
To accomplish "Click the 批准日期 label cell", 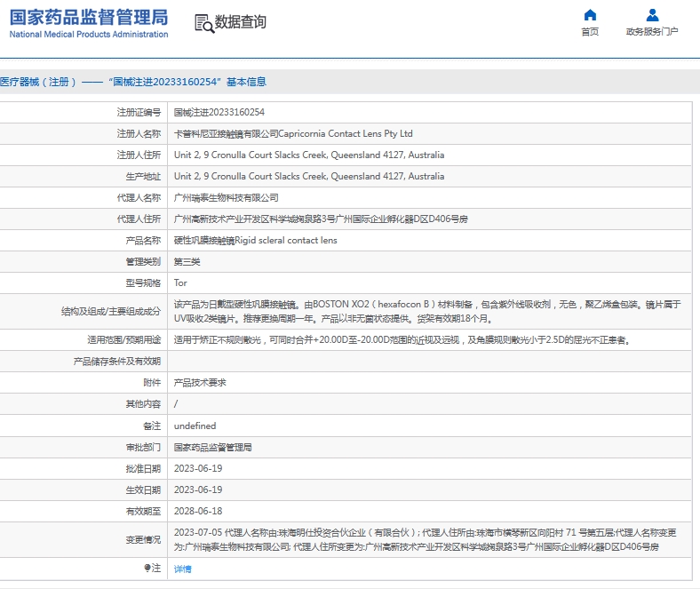I will click(84, 469).
